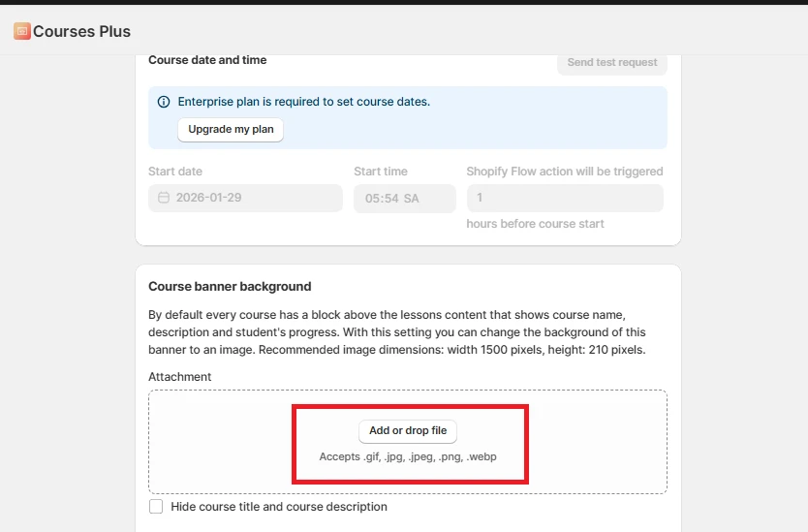The width and height of the screenshot is (808, 532).
Task: Open the Start date picker showing 2026-01-29
Action: click(246, 198)
